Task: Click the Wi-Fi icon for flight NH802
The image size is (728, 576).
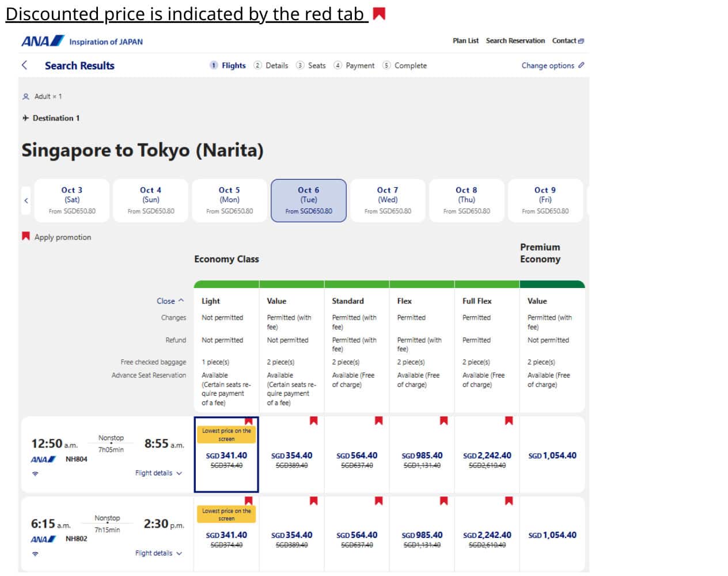Action: [x=35, y=554]
